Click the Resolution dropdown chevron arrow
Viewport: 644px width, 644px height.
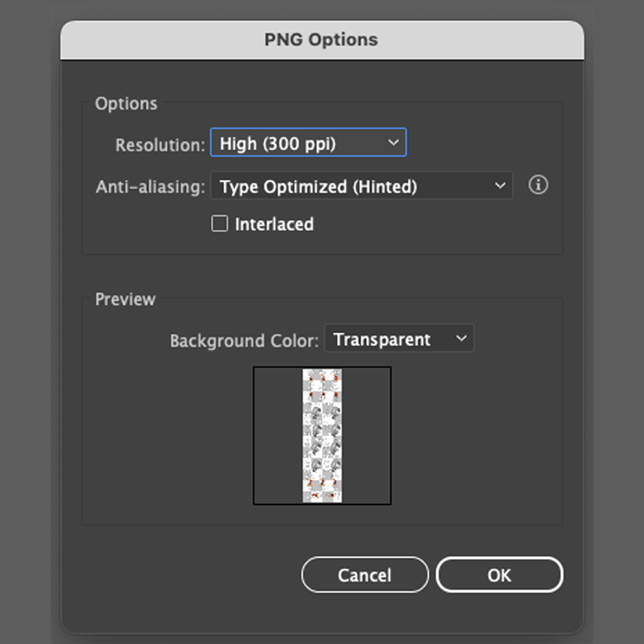click(x=393, y=143)
